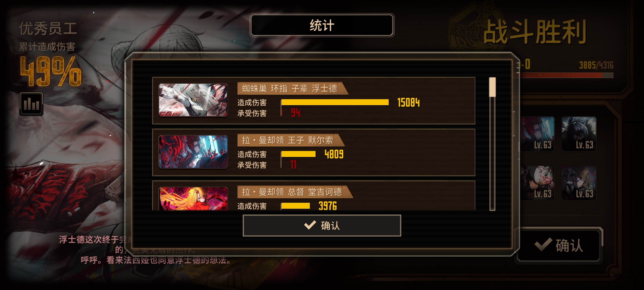Screen dimensions: 644x290
Task: Click the 确认 button behind the dialog
Action: click(559, 244)
